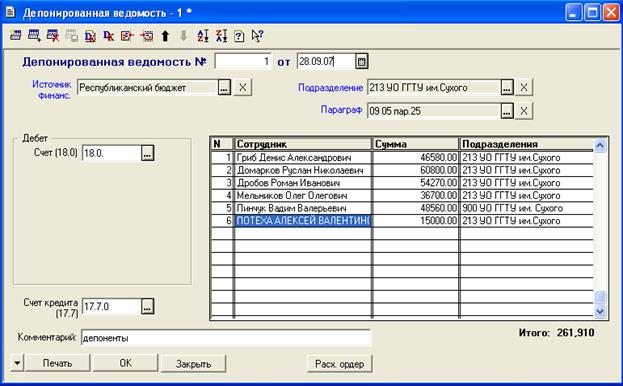Click the Подразделение field 213 УО ГГТУ им.Сухого
Image resolution: width=623 pixels, height=386 pixels.
coord(433,88)
